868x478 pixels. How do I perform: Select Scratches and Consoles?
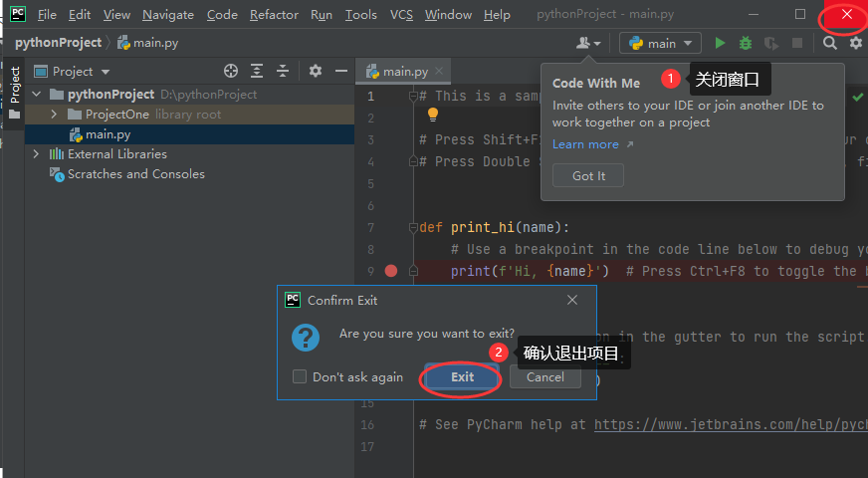click(135, 174)
